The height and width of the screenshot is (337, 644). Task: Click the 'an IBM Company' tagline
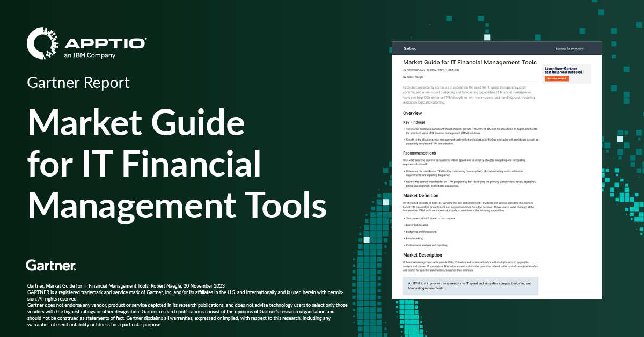pyautogui.click(x=90, y=55)
